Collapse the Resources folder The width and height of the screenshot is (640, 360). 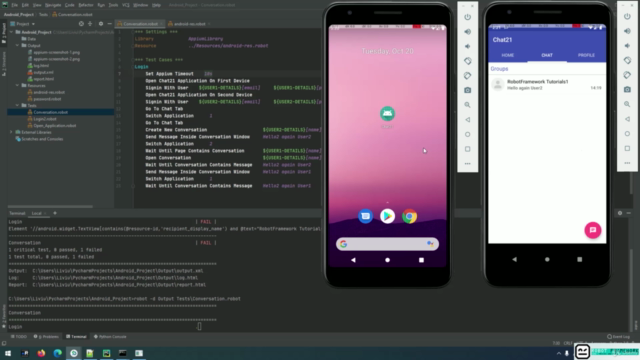(18, 85)
